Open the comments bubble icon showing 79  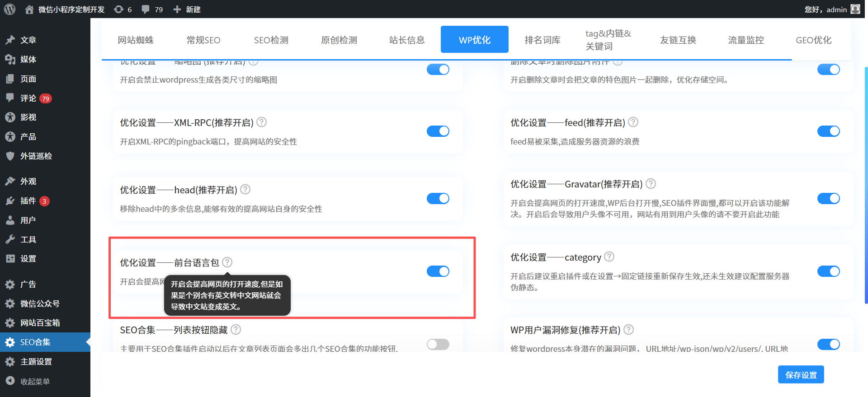146,9
